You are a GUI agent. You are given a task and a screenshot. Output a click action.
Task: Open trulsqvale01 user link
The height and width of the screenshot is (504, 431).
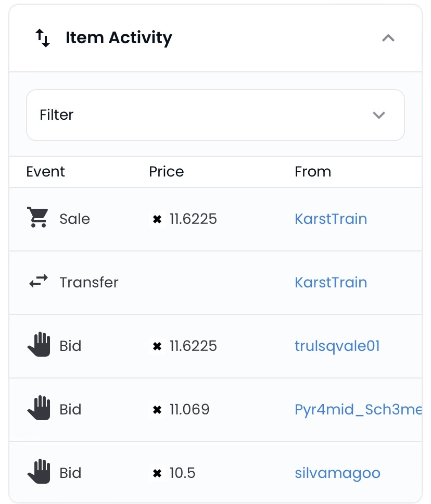coord(337,346)
